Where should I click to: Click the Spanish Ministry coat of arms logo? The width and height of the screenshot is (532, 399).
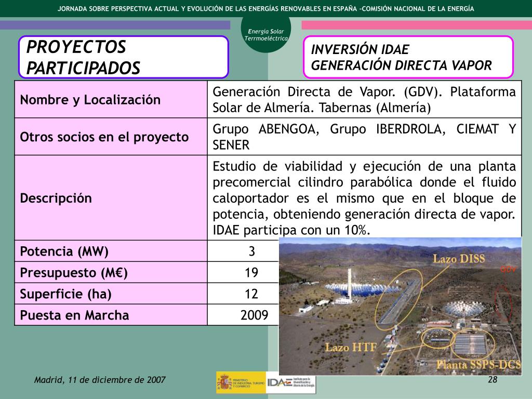pyautogui.click(x=224, y=383)
